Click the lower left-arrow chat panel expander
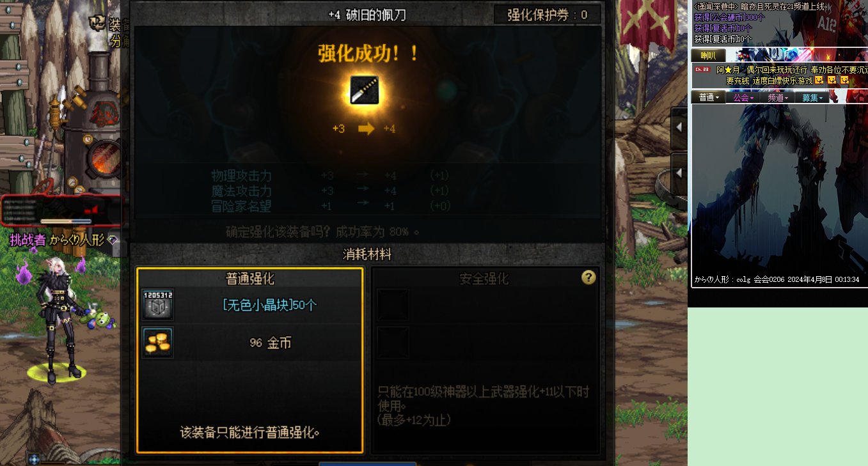Viewport: 868px width, 466px height. (679, 173)
